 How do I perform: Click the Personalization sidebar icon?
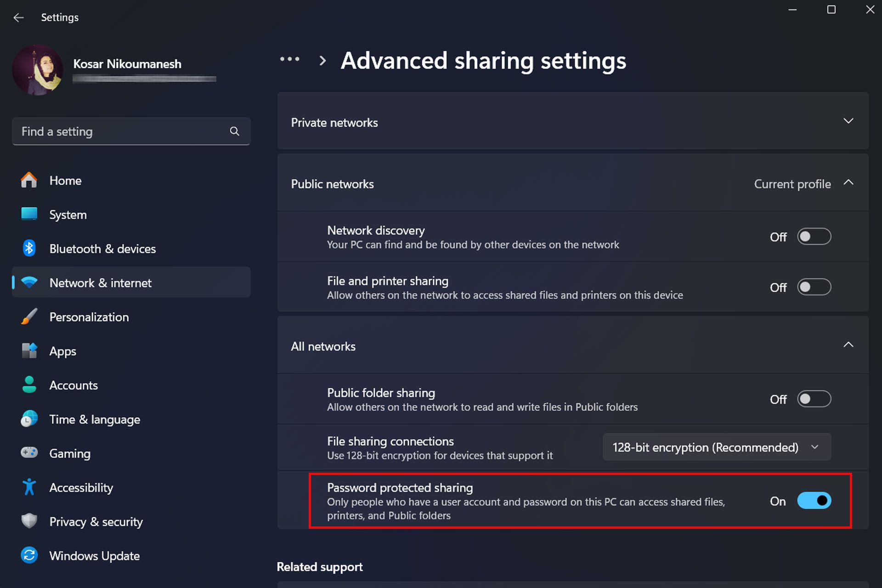(x=29, y=317)
